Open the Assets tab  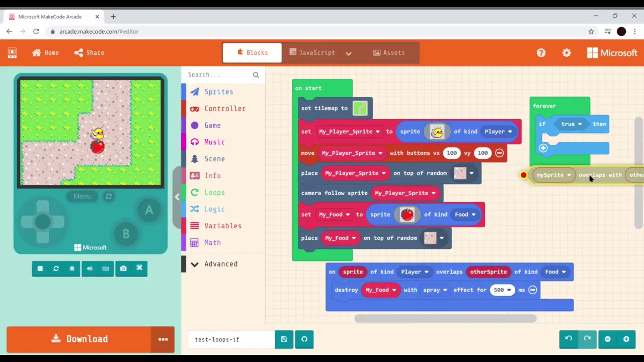388,52
